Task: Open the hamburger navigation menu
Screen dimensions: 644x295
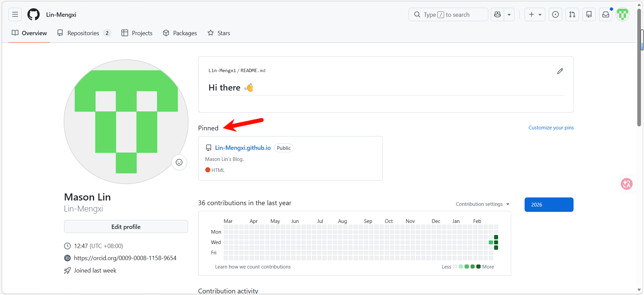Action: pyautogui.click(x=15, y=14)
